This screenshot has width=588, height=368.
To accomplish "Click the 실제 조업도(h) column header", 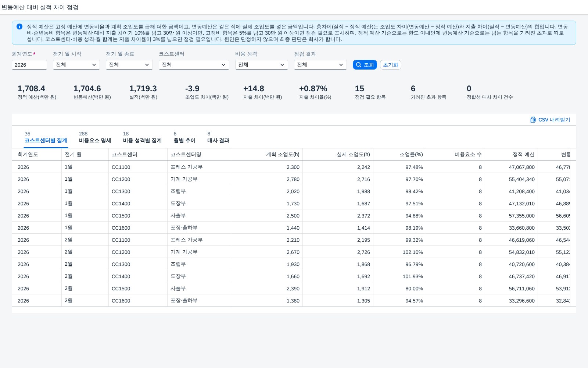I will [x=338, y=155].
